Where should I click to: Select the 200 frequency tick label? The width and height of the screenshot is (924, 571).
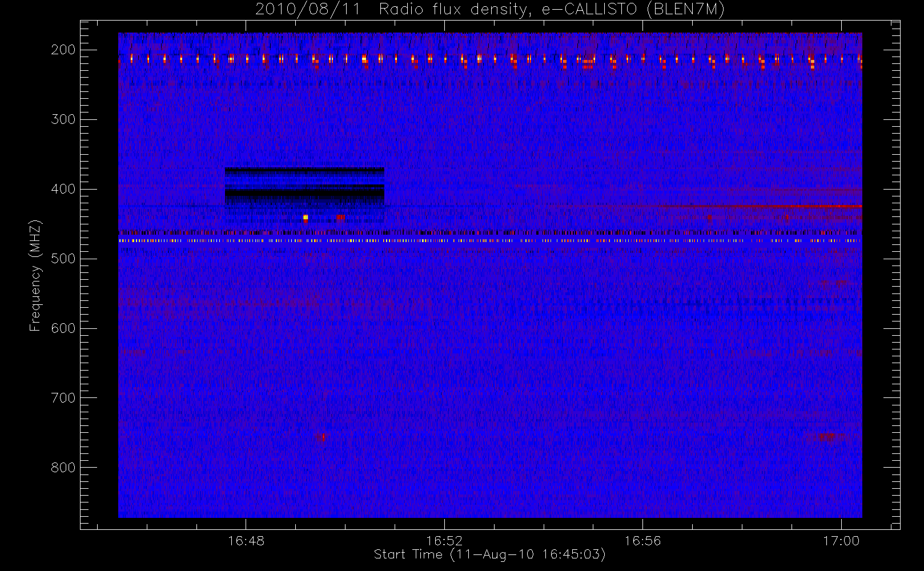click(x=63, y=50)
